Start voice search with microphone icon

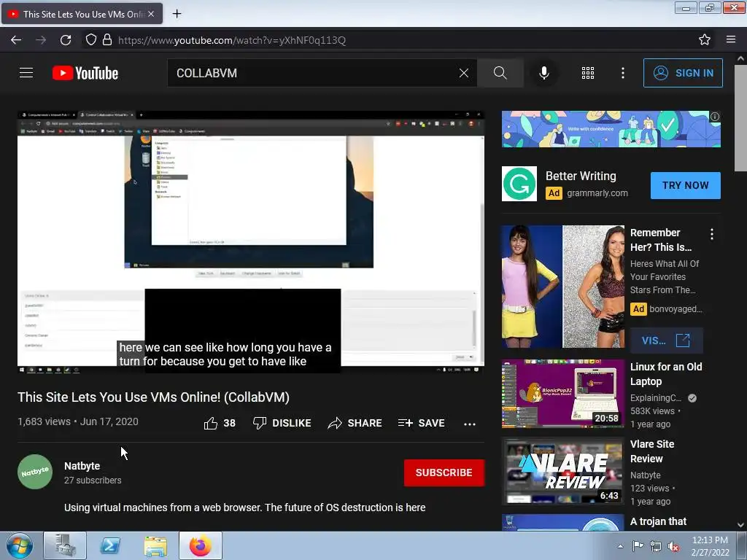pos(543,73)
